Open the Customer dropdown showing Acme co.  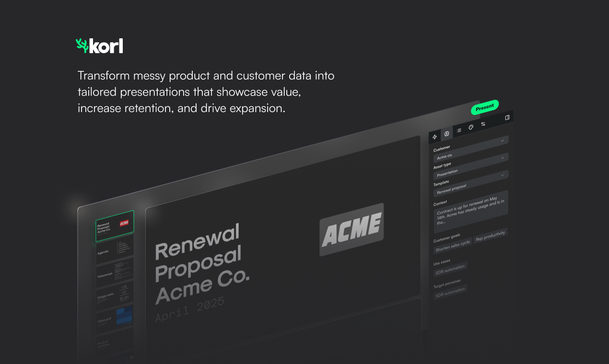(x=470, y=148)
